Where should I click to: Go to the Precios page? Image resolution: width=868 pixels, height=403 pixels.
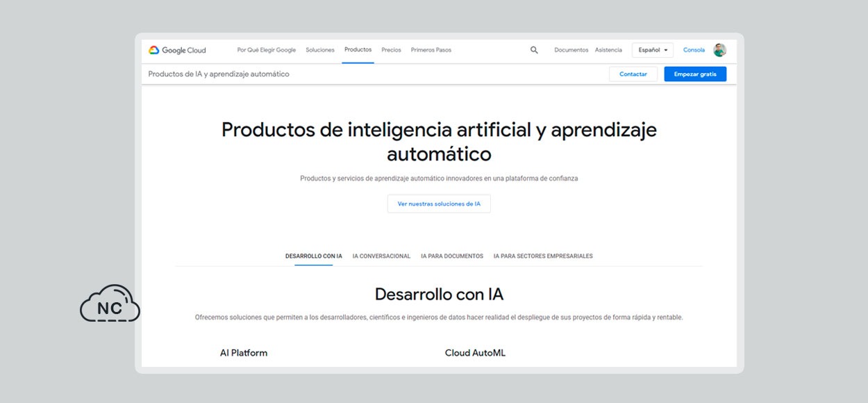391,50
